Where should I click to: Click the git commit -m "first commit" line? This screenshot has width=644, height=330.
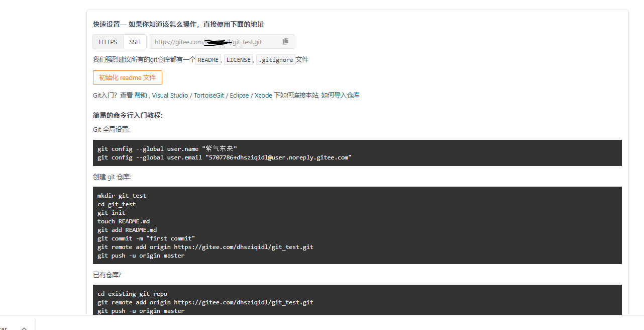(146, 238)
